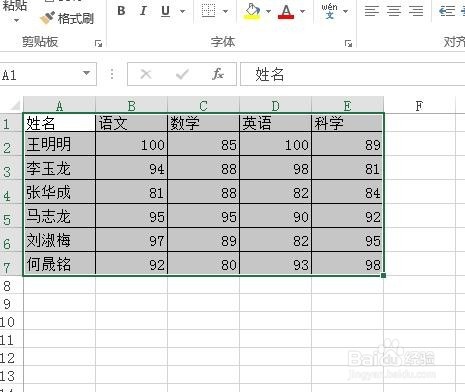This screenshot has width=465, height=392.
Task: Select column D header
Action: click(x=275, y=106)
